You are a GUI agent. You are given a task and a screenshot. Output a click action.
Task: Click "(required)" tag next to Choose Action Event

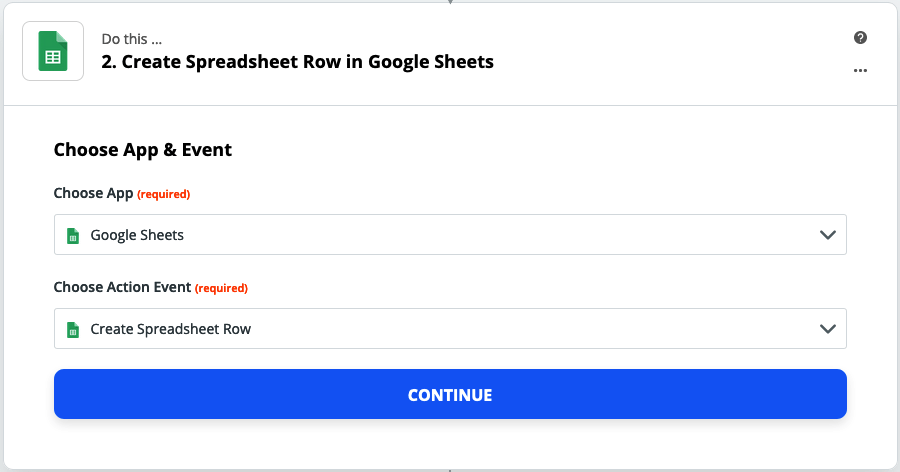(x=221, y=288)
